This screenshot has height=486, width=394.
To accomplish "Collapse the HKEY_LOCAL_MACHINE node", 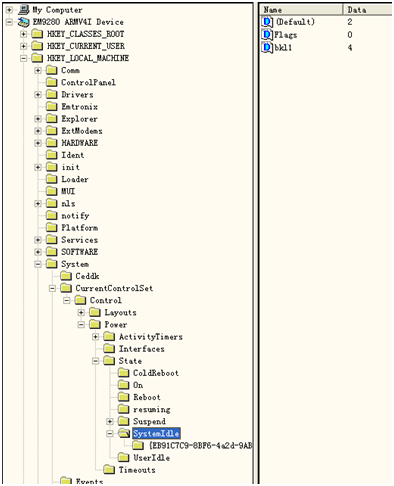I will [23, 58].
